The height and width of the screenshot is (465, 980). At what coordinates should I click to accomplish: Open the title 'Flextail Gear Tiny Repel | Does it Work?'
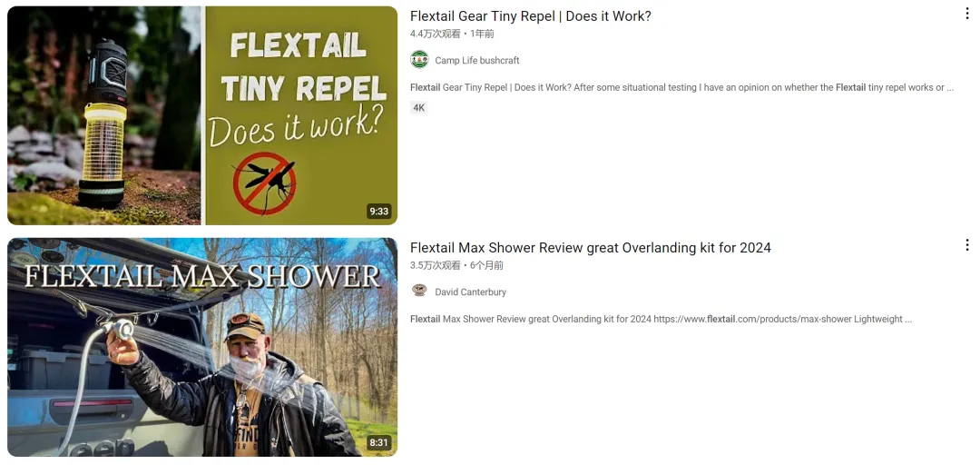tap(531, 16)
